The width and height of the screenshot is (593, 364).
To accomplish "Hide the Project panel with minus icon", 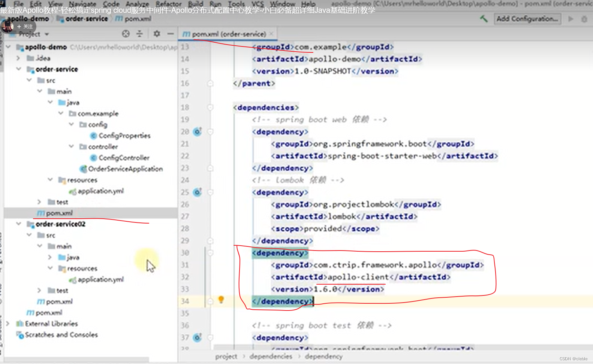I will pyautogui.click(x=171, y=34).
